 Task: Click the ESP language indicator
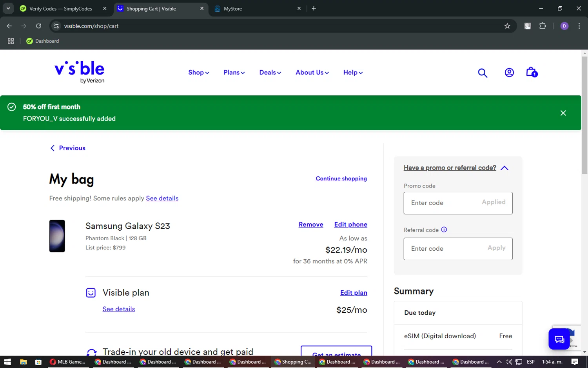point(531,362)
